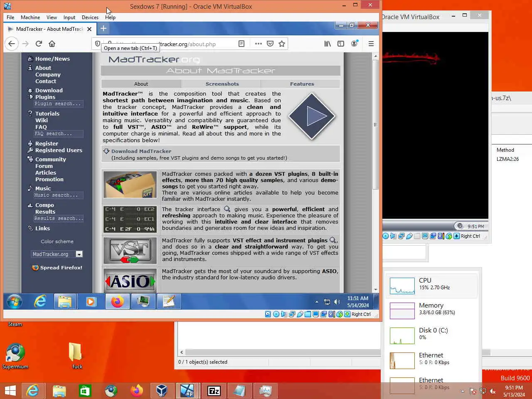Viewport: 532px width, 399px height.
Task: Open the Registered Users link
Action: coord(59,150)
